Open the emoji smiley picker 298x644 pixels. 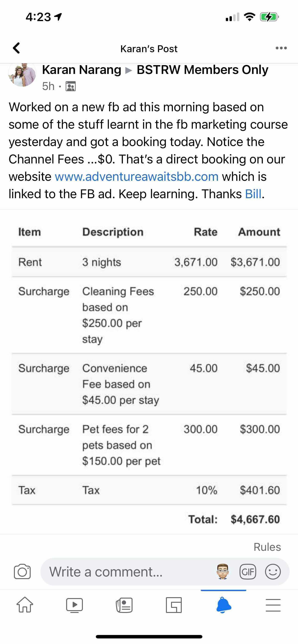(x=273, y=571)
